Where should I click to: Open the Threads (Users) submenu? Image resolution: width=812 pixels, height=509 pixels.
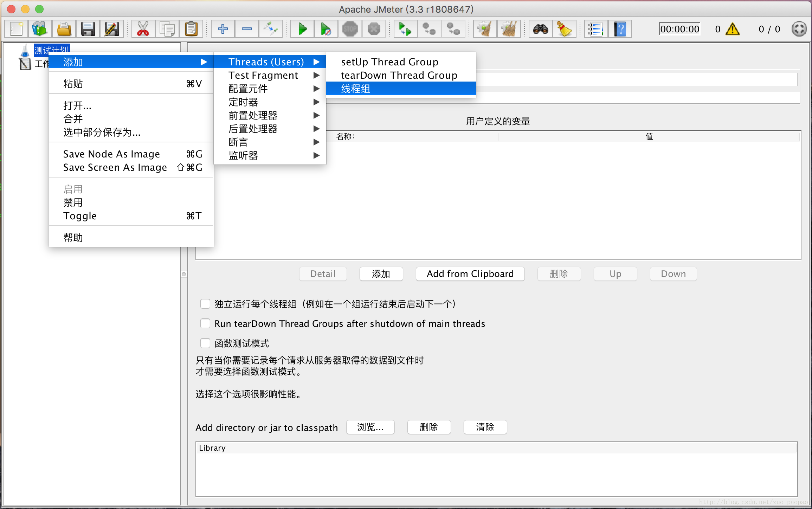click(270, 62)
